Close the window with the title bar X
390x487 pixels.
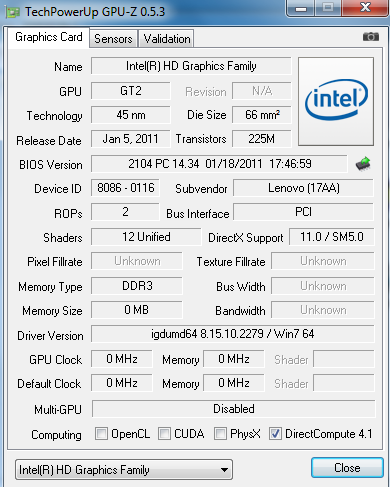click(x=366, y=7)
